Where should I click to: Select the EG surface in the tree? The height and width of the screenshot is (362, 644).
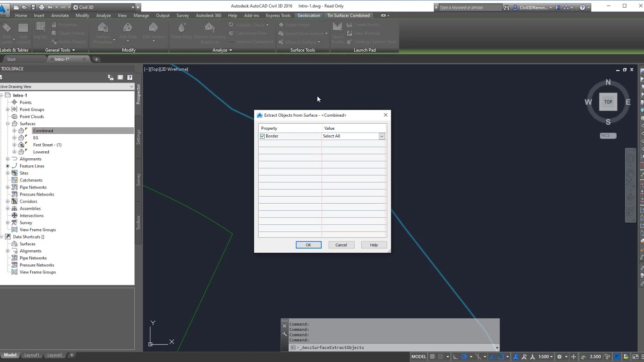click(x=36, y=138)
